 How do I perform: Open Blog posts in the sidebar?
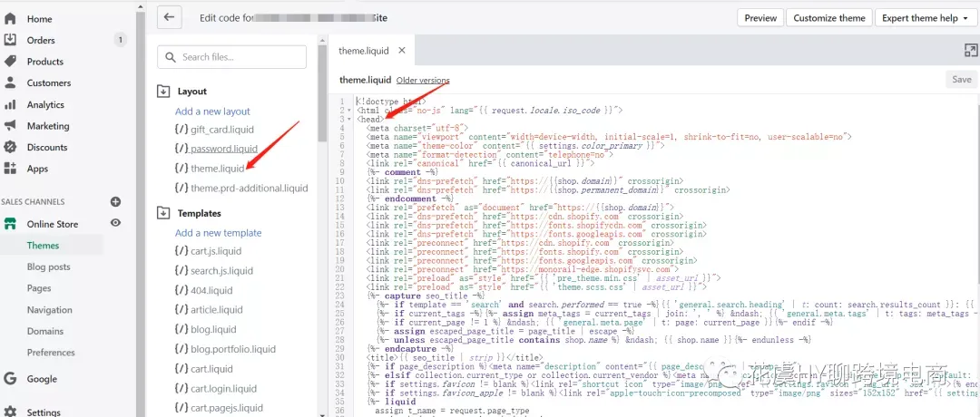pyautogui.click(x=49, y=267)
